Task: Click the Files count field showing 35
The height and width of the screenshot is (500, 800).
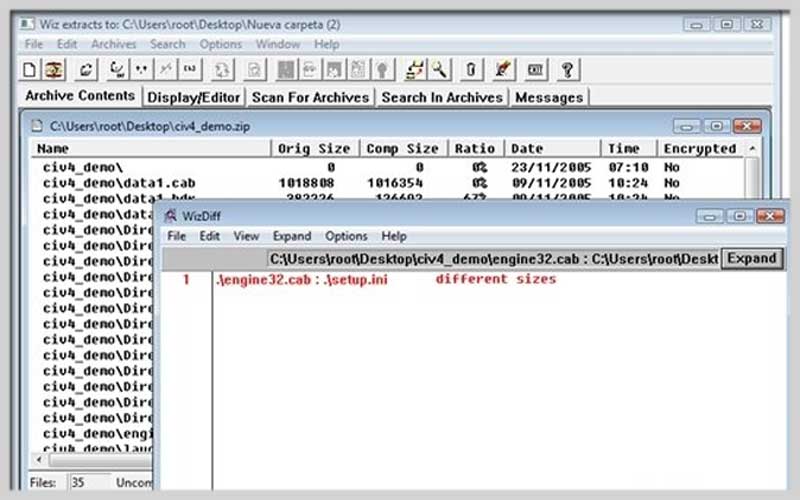Action: [89, 483]
